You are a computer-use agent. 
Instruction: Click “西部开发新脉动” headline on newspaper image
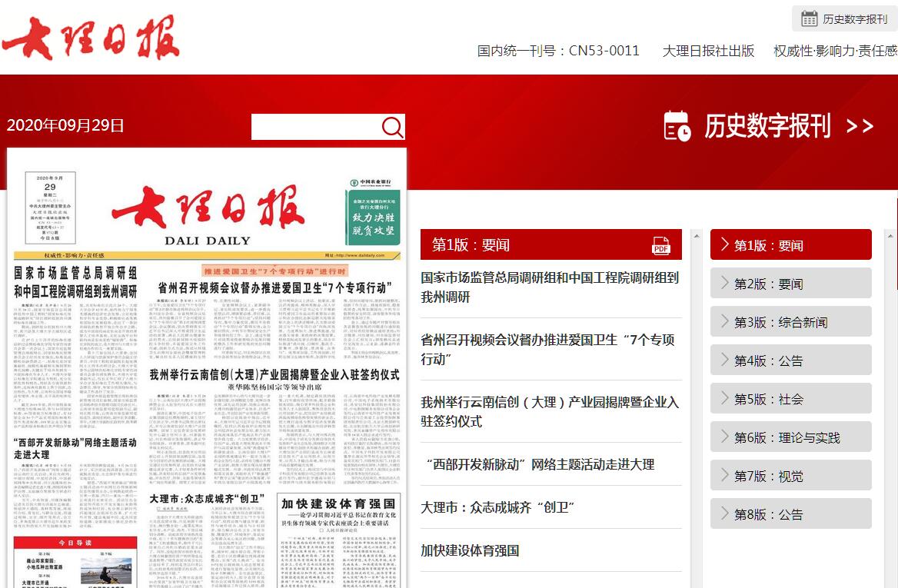tap(75, 448)
